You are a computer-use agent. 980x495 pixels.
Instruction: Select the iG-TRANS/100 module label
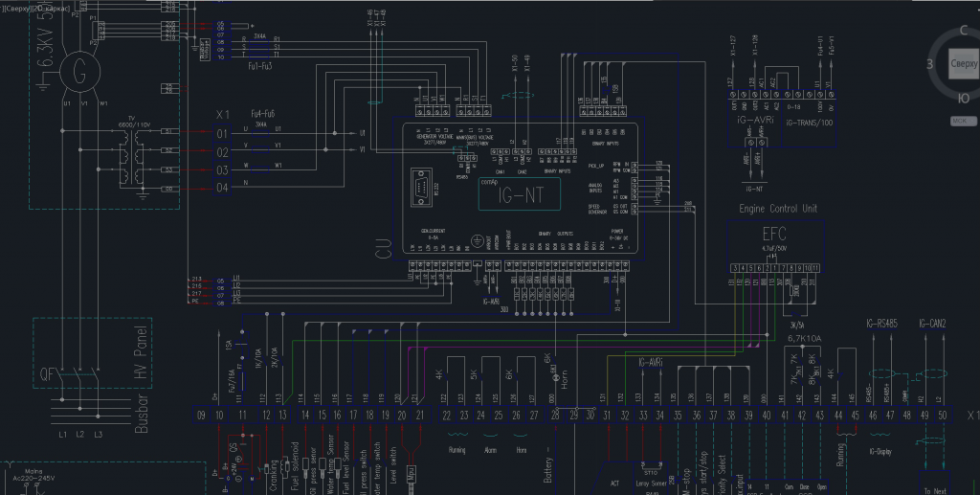pos(809,124)
